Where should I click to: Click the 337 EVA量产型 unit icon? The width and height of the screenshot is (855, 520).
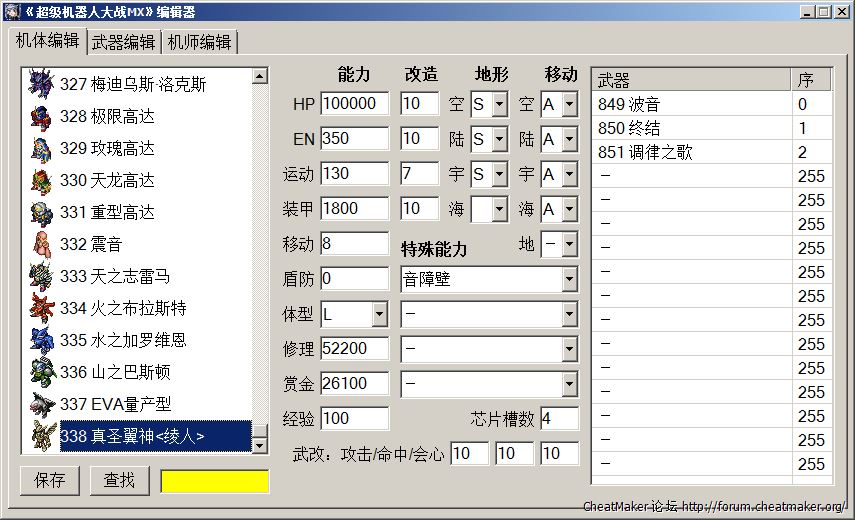click(41, 404)
